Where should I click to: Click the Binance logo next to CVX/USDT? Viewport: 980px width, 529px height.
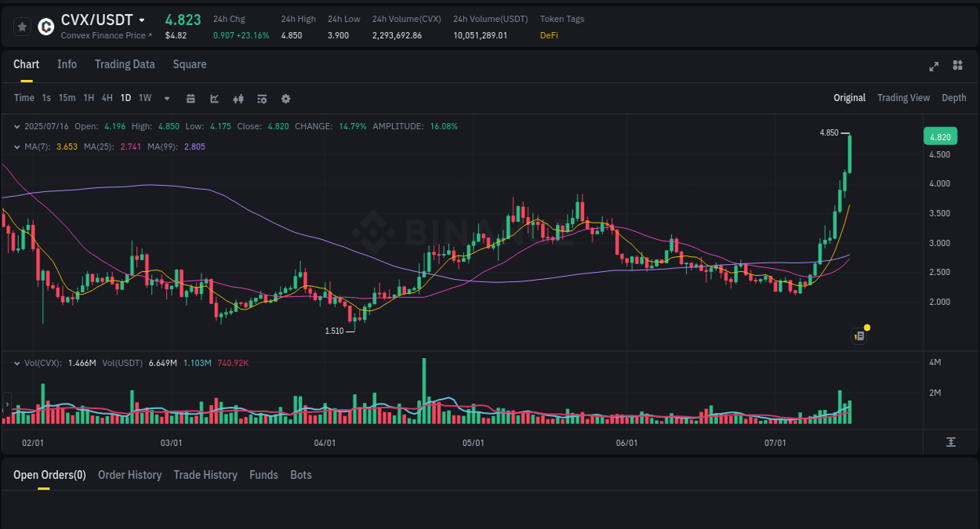pos(45,26)
